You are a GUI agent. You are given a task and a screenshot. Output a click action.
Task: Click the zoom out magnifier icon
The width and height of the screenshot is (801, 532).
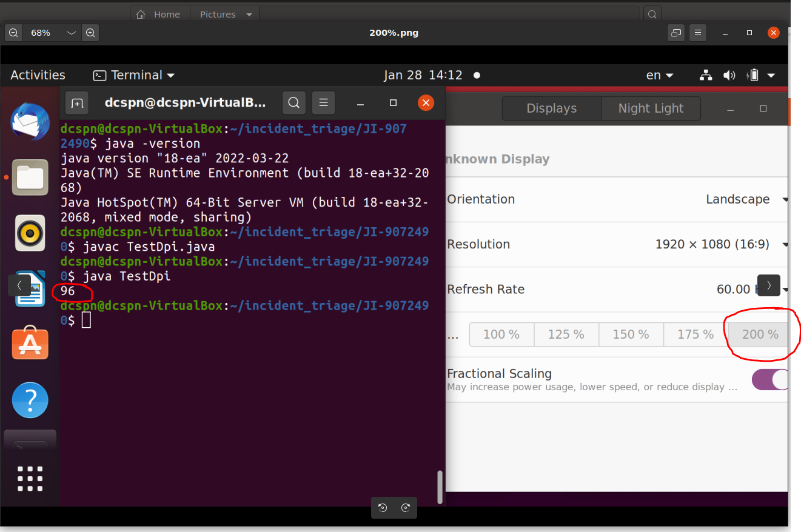click(x=13, y=33)
